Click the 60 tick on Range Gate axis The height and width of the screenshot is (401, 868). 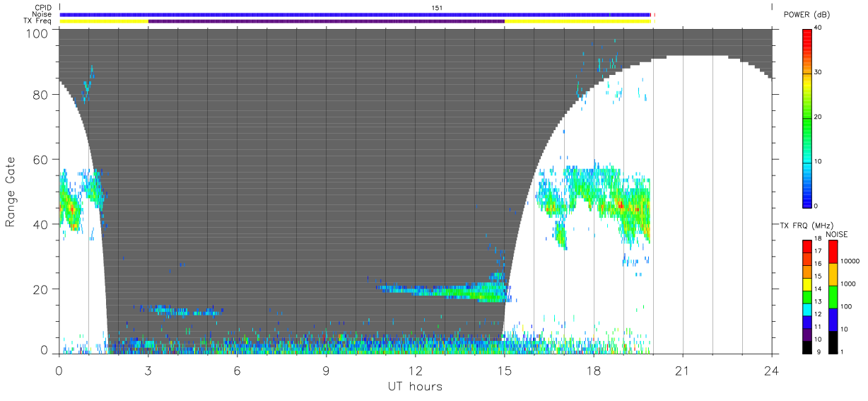click(x=40, y=159)
